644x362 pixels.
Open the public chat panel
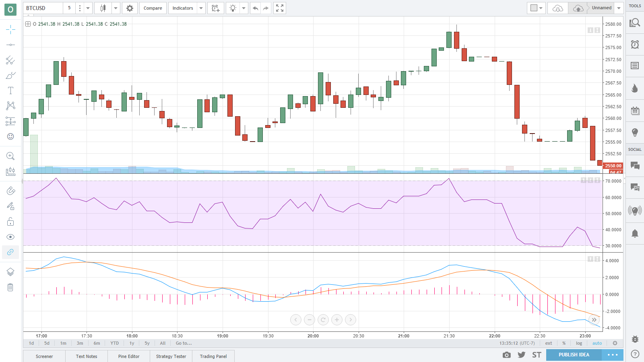[635, 165]
